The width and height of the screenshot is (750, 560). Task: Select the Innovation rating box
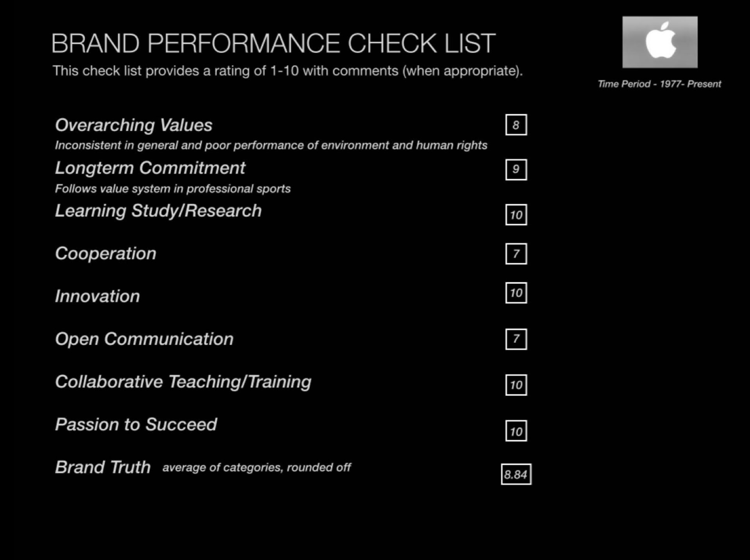click(x=516, y=293)
